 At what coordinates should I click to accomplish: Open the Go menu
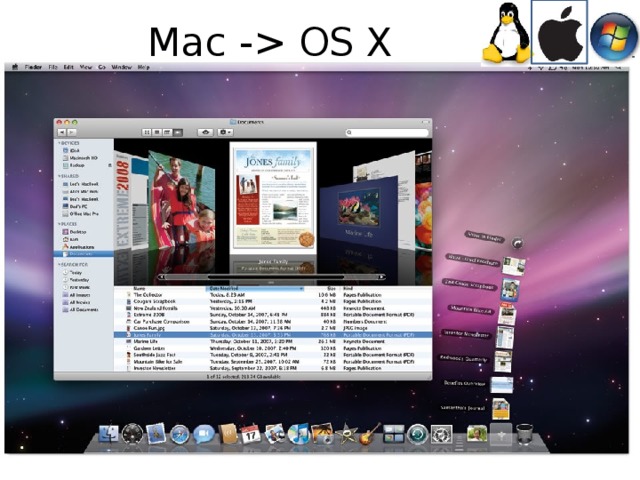102,67
